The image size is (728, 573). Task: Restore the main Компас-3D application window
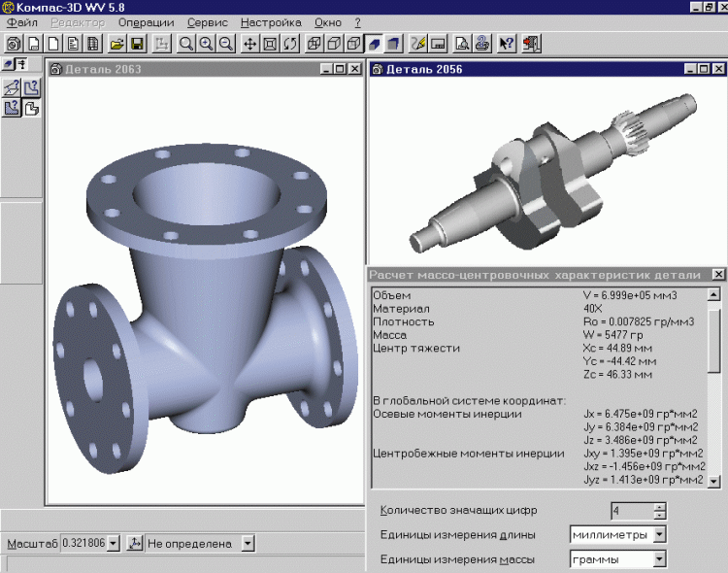pos(709,7)
